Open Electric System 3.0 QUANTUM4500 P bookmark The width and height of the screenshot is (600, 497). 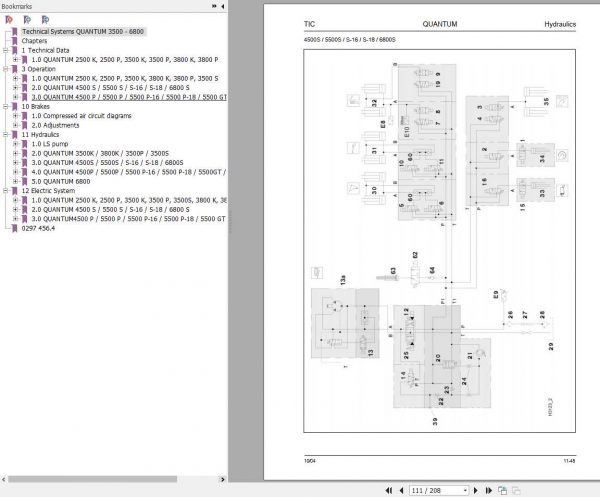click(129, 219)
